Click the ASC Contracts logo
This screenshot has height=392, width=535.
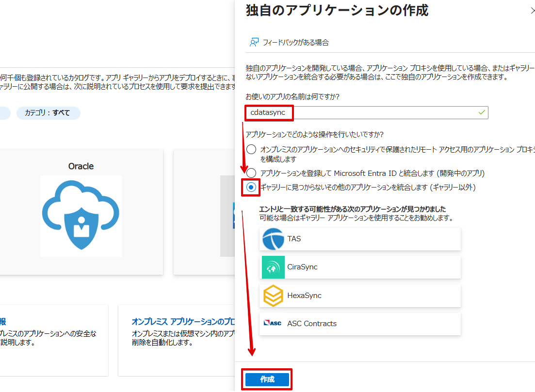[x=273, y=323]
